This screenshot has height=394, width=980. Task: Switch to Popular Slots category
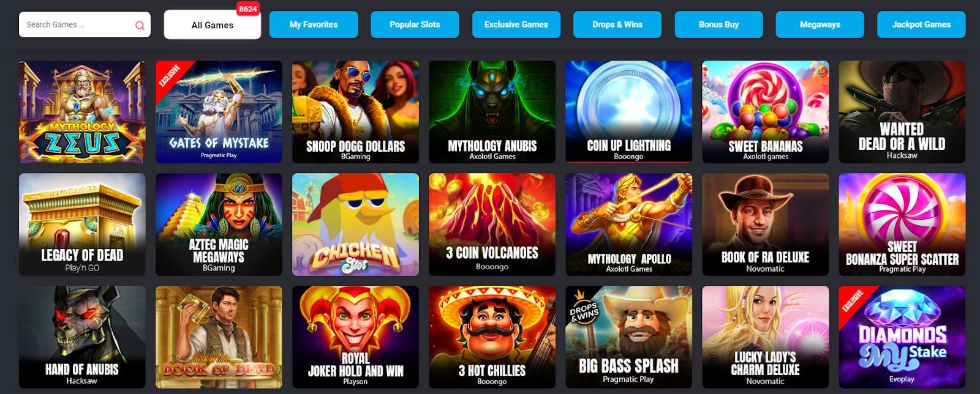tap(415, 24)
